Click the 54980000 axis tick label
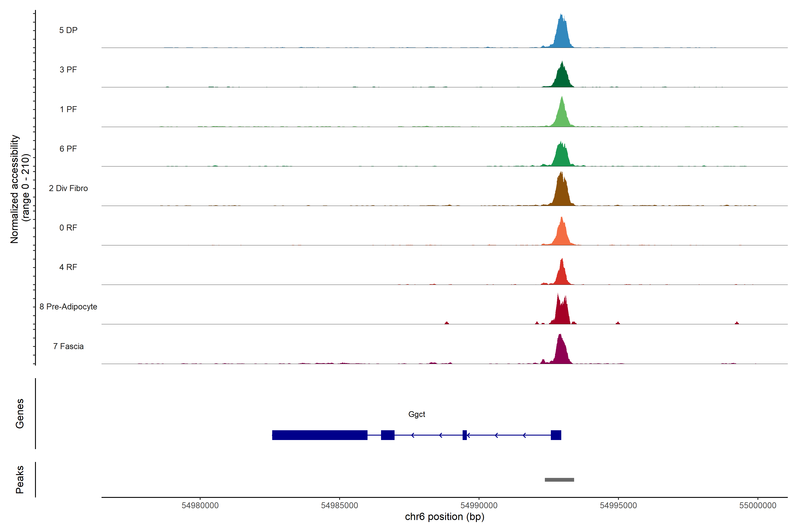Viewport: 798px width, 532px height. (x=200, y=506)
